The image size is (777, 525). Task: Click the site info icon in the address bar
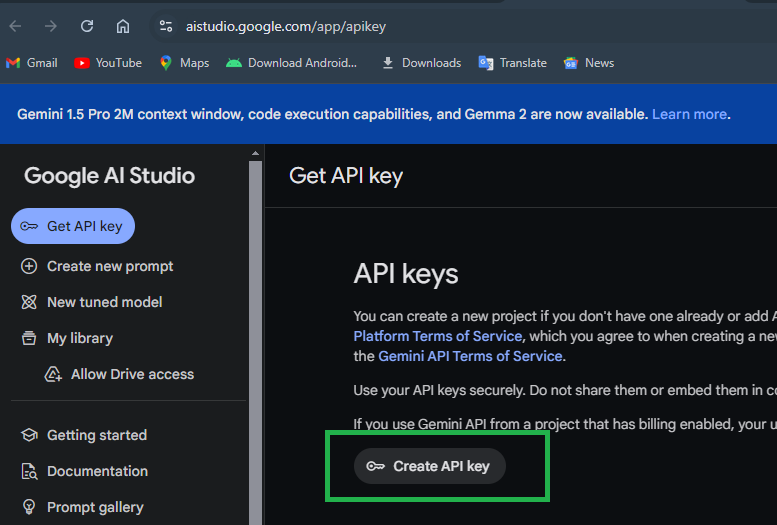[166, 26]
